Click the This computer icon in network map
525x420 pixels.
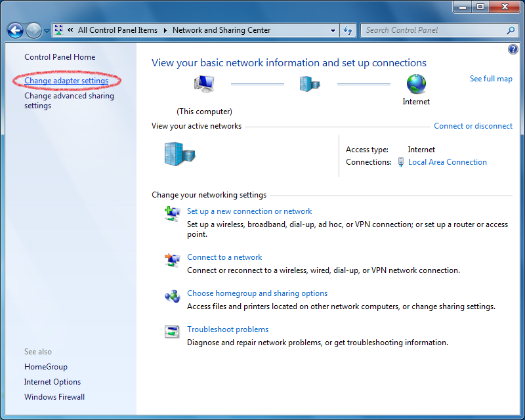(204, 85)
